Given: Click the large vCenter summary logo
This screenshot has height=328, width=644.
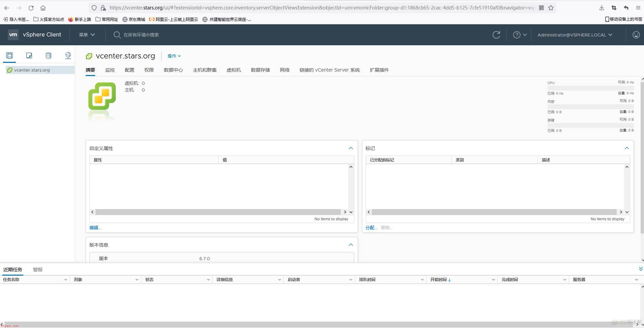Looking at the screenshot, I should tap(102, 96).
